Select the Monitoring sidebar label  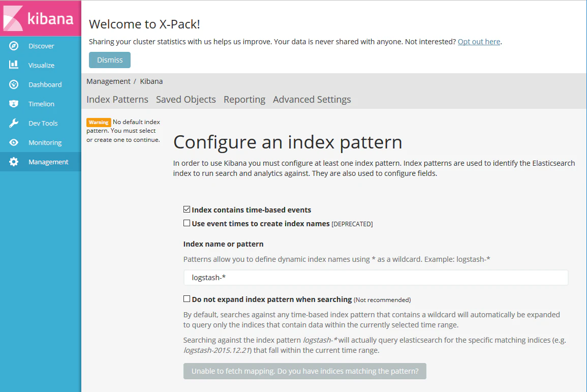tap(45, 143)
